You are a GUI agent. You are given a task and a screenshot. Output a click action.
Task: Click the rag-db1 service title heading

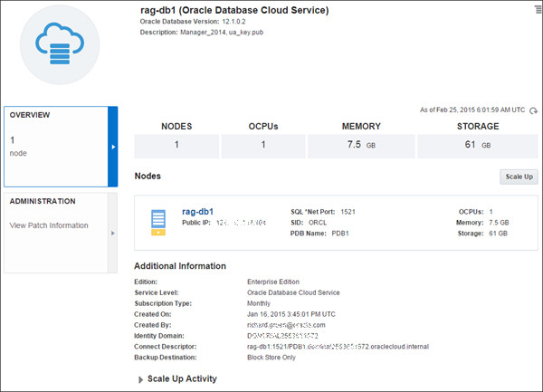pos(234,10)
